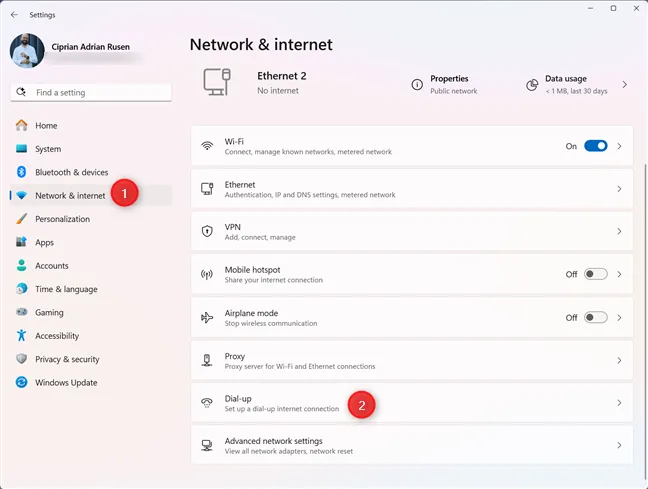Open Apps settings
The width and height of the screenshot is (648, 489).
(91, 242)
